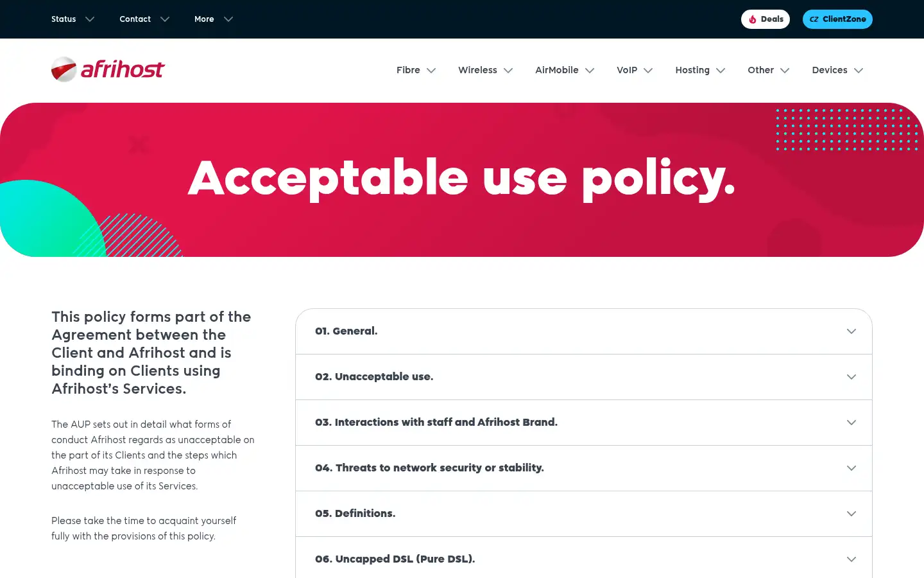Open the VoIP navigation menu
Screen dimensions: 924x578
(x=635, y=70)
